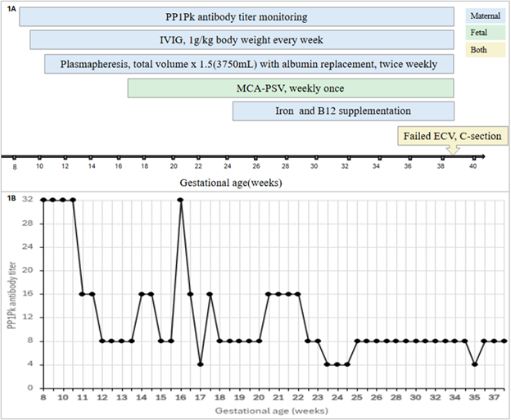The height and width of the screenshot is (420, 511).
Task: Click the blue Maternal legend swatch
Action: (x=486, y=16)
